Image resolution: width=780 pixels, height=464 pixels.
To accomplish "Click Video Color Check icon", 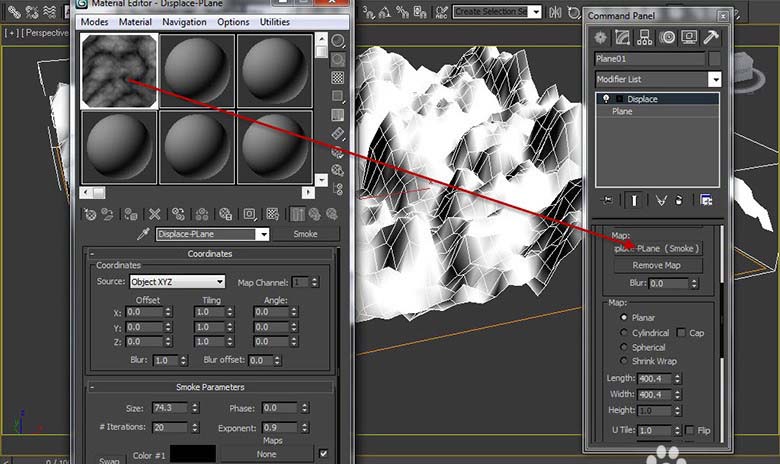I will coord(338,115).
